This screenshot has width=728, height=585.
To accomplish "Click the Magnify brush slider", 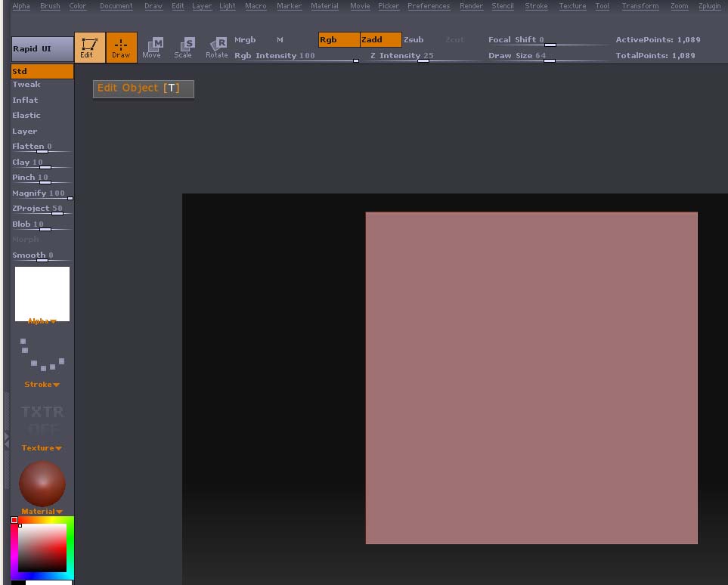I will 42,194.
